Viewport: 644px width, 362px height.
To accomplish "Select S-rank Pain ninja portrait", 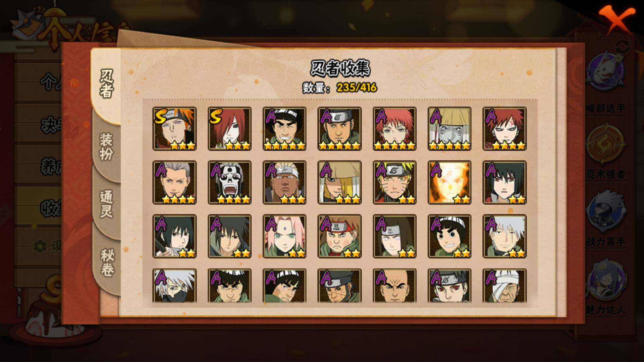I will [174, 129].
